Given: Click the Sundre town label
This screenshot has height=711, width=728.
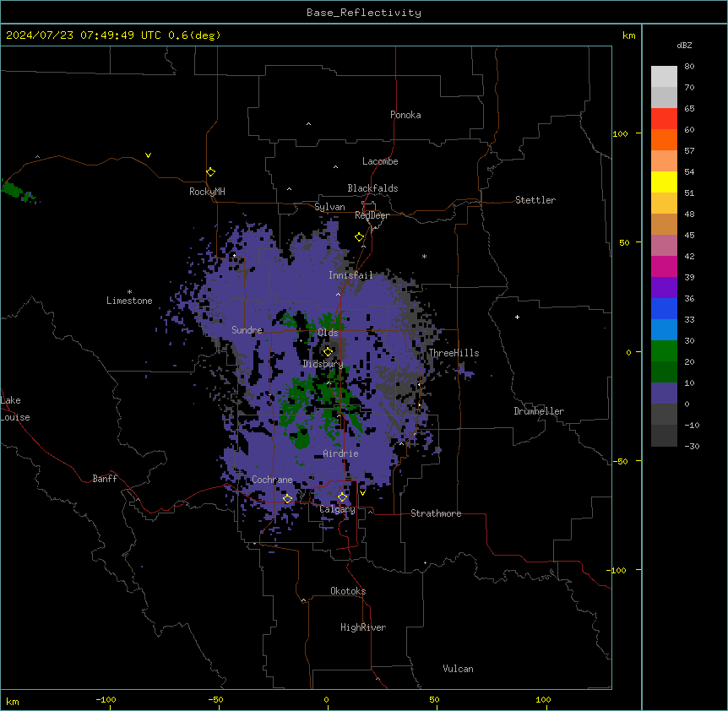Looking at the screenshot, I should point(247,330).
